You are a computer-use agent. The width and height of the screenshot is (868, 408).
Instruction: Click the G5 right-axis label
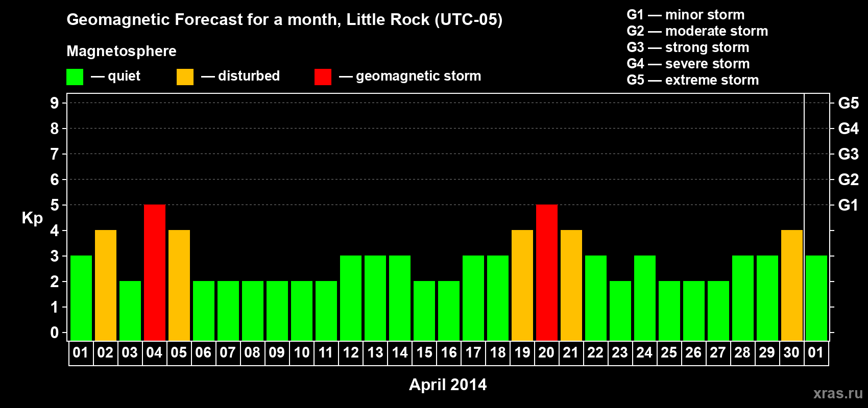[x=849, y=103]
